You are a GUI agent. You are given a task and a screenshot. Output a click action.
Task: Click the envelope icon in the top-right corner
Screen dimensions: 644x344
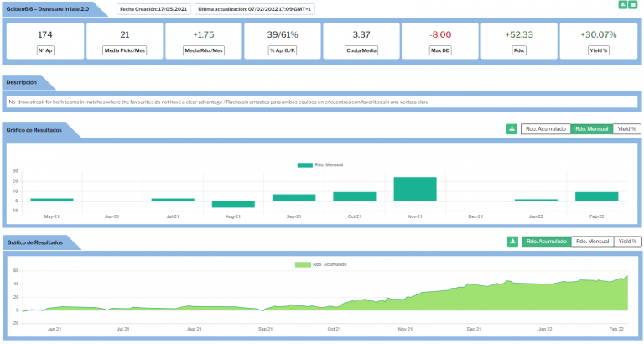point(633,5)
